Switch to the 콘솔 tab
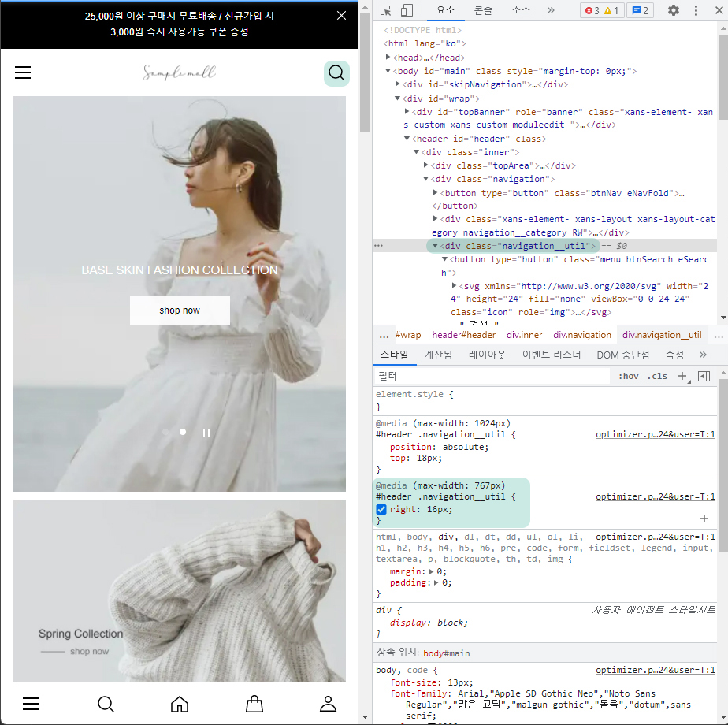This screenshot has width=728, height=725. point(483,10)
